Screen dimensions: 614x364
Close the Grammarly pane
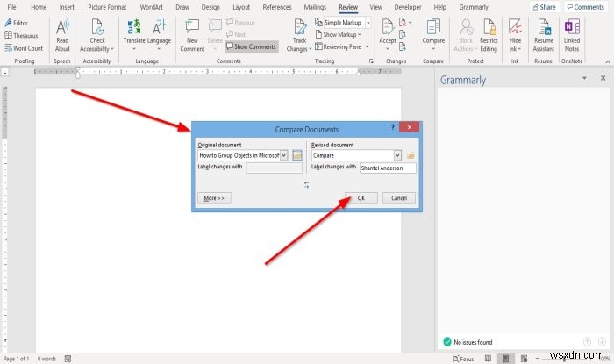pyautogui.click(x=603, y=78)
